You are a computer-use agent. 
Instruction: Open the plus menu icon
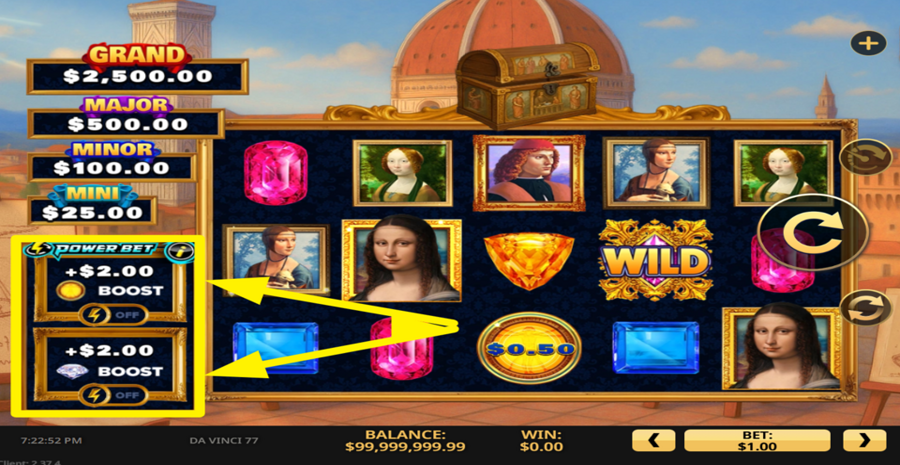868,43
